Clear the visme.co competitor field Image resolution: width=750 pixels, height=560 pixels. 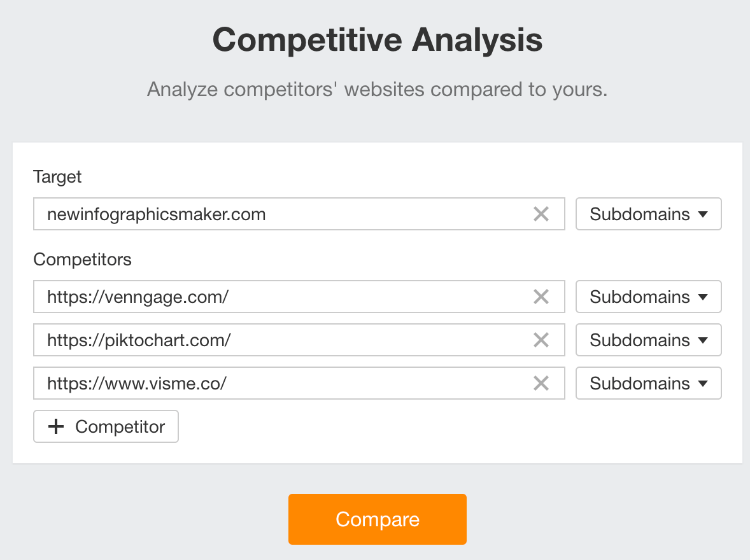(541, 383)
